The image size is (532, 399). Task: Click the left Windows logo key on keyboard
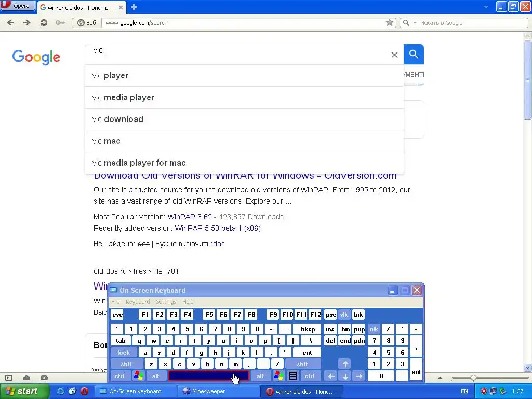tap(138, 376)
